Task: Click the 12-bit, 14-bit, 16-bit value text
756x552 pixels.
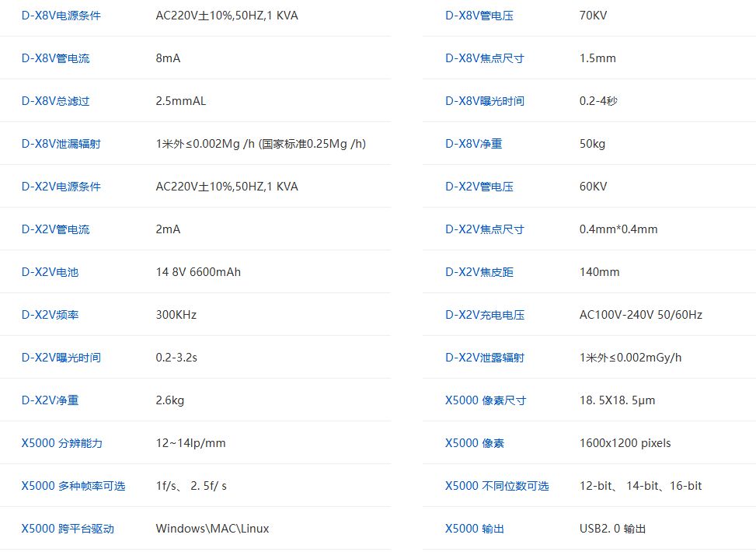Action: coord(640,486)
